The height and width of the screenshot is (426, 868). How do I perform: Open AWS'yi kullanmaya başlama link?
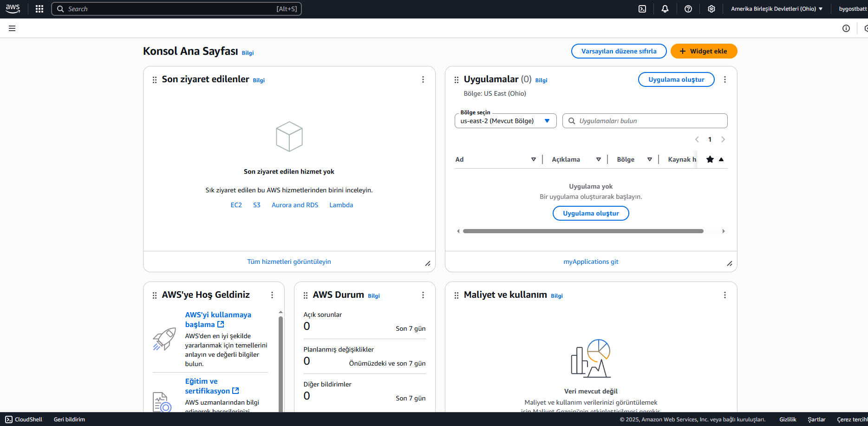pos(218,320)
